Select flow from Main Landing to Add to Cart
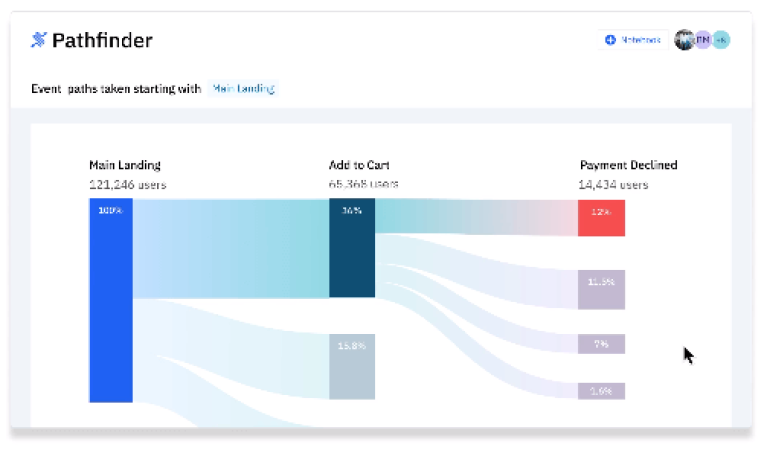The height and width of the screenshot is (456, 767). click(231, 249)
